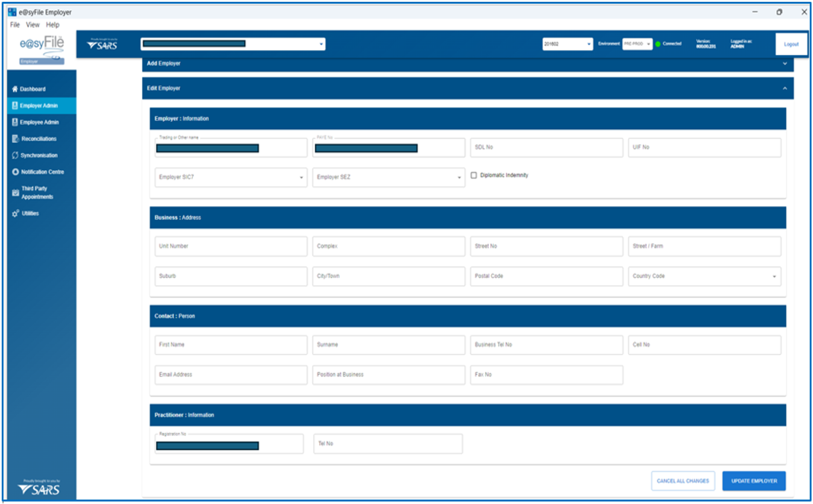The height and width of the screenshot is (504, 813).
Task: Tick the Diplomatic Indemnity checkbox
Action: [473, 175]
